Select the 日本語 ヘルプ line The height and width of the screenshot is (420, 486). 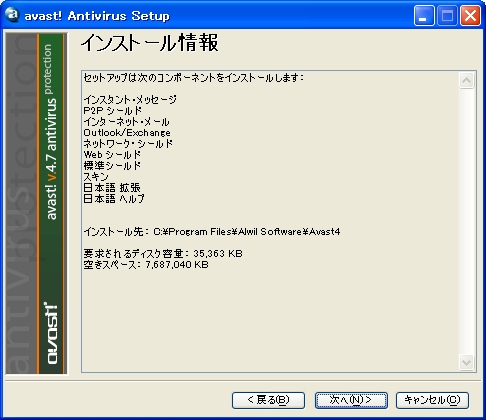coord(114,199)
